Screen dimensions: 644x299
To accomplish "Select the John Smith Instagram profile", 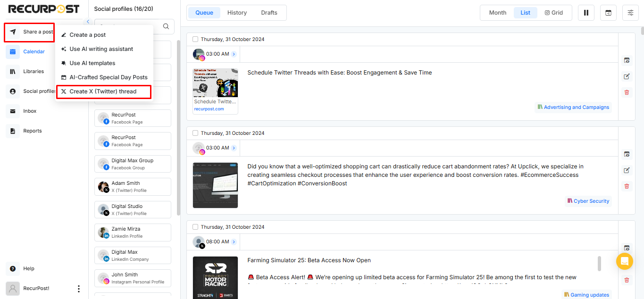I will [x=133, y=278].
